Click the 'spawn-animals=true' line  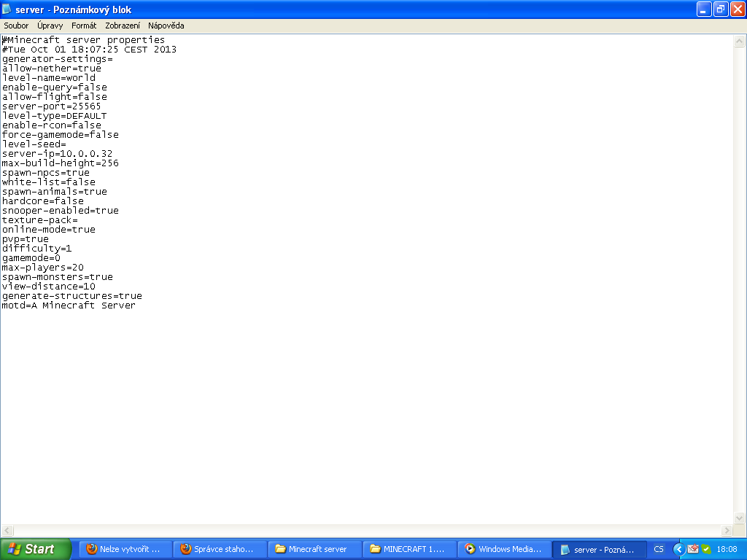[54, 192]
